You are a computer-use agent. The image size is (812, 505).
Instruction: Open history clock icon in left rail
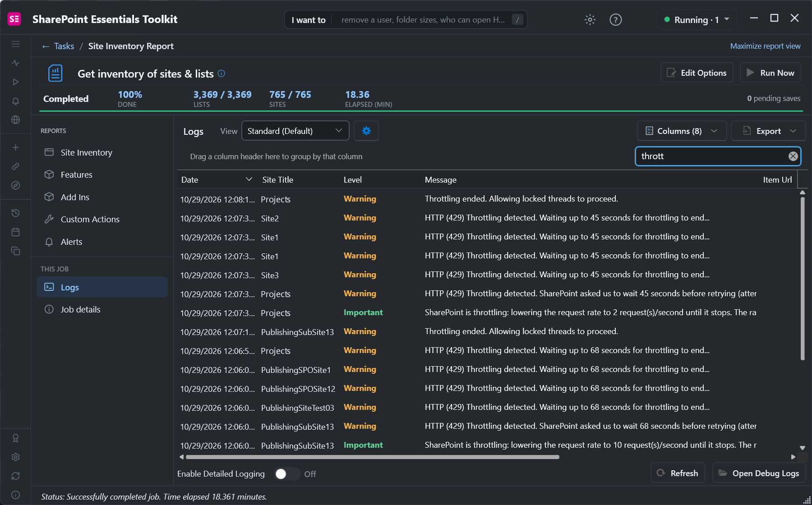[x=15, y=213]
